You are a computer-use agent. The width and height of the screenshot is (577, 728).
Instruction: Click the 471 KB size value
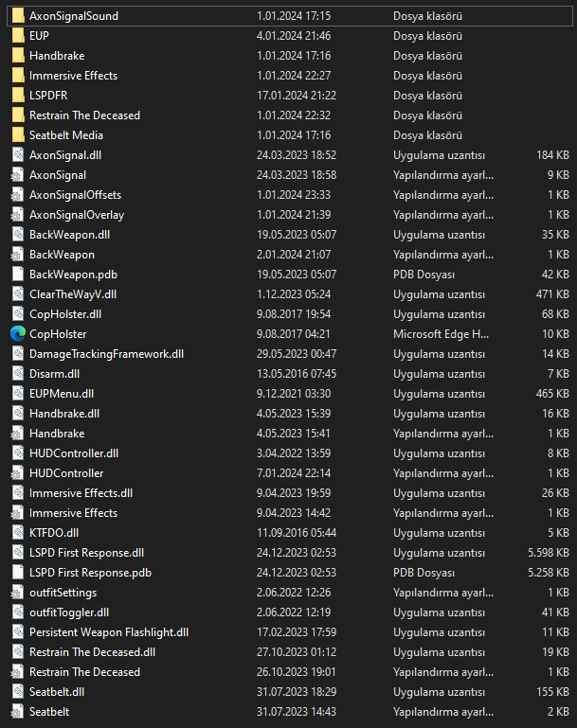[552, 294]
